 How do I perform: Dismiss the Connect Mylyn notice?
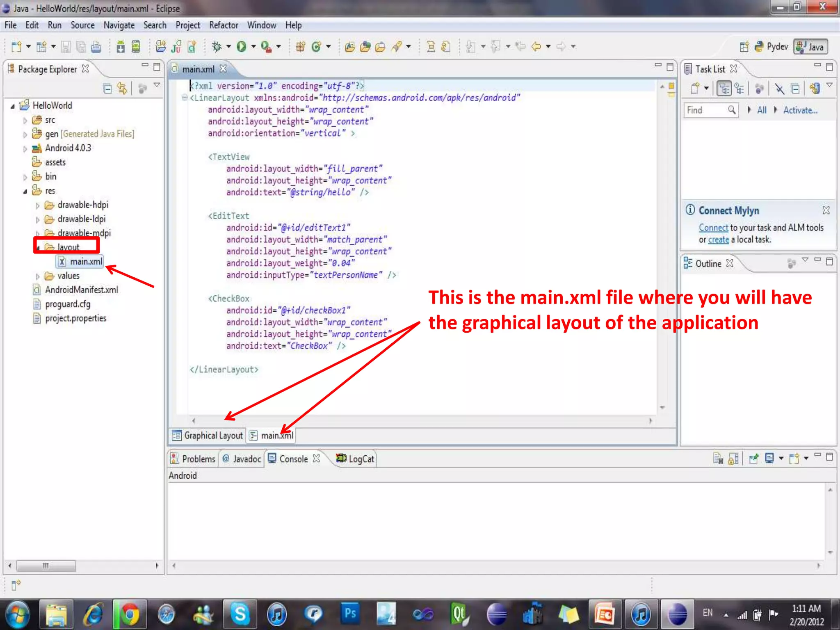[x=826, y=210]
